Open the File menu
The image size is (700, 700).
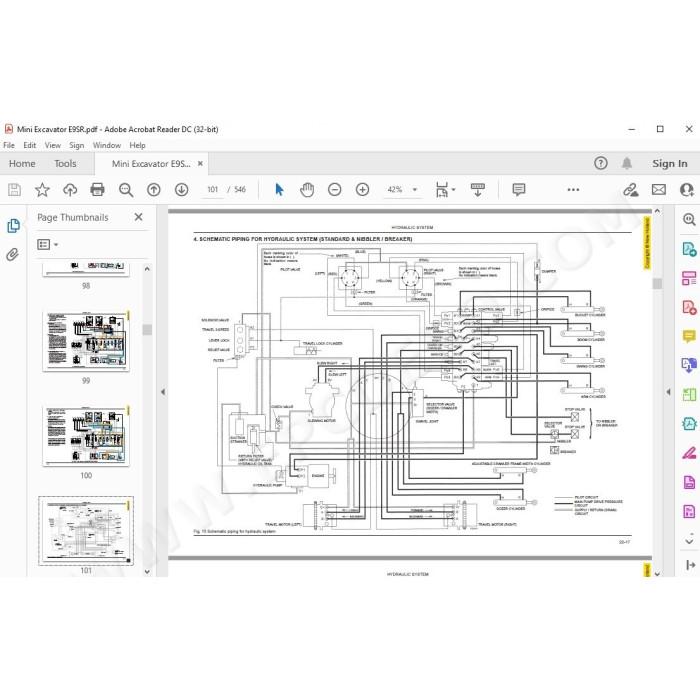point(9,146)
